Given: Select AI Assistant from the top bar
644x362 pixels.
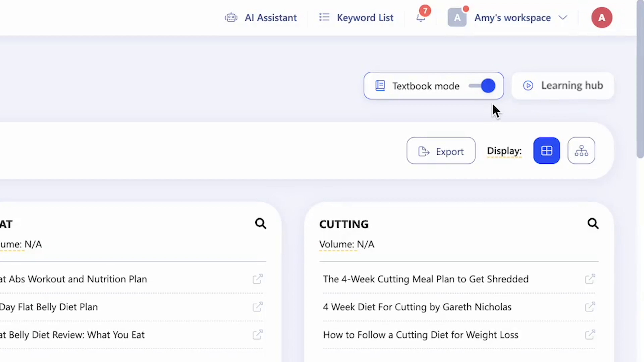Looking at the screenshot, I should (x=271, y=17).
